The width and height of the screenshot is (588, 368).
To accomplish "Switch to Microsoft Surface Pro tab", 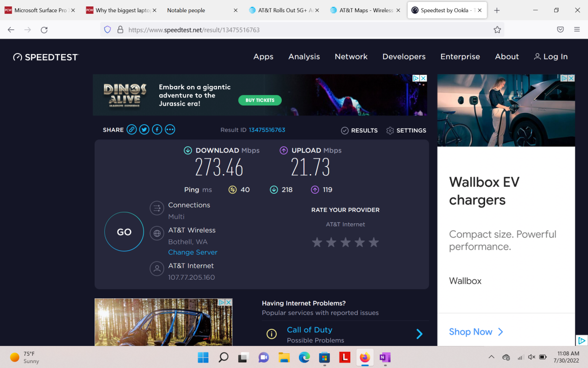I will coord(40,10).
